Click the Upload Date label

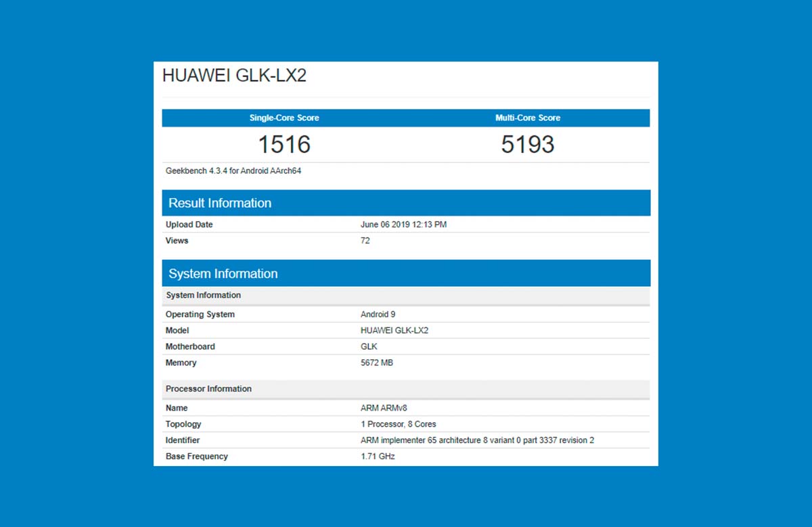pyautogui.click(x=189, y=225)
